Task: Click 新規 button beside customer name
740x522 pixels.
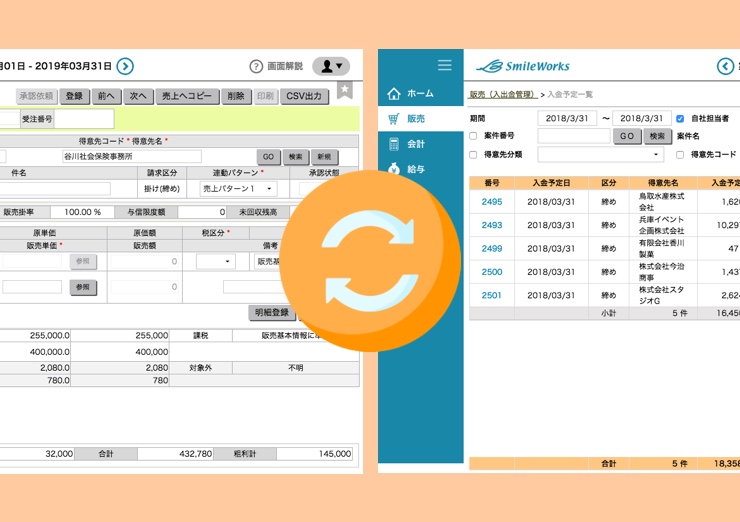Action: (x=324, y=157)
